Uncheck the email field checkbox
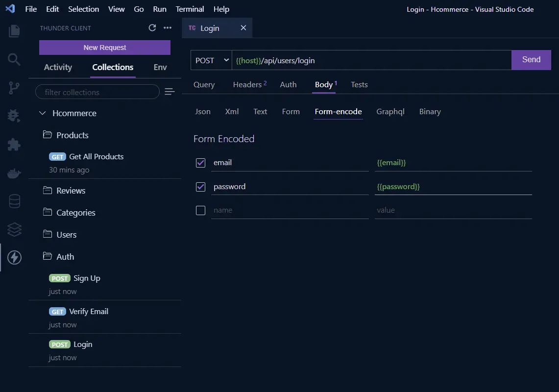This screenshot has width=559, height=392. (x=201, y=163)
